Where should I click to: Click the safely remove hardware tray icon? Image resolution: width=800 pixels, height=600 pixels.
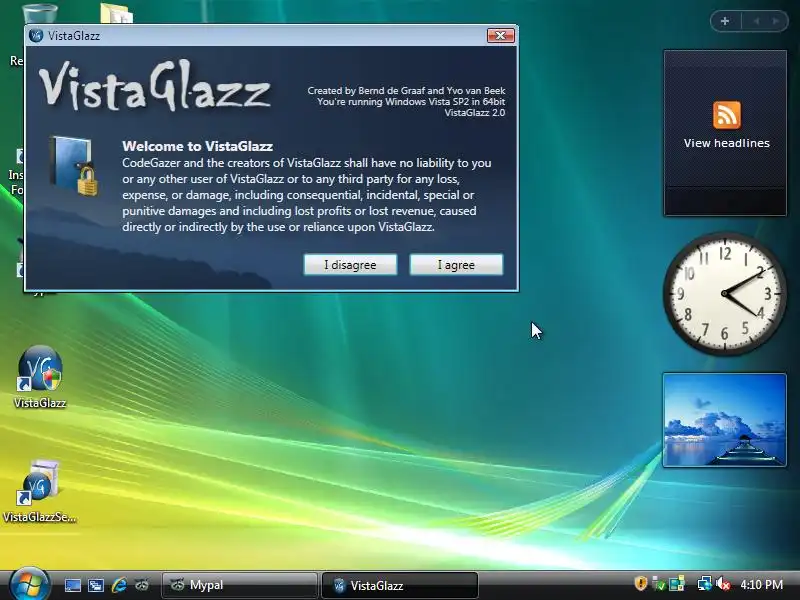click(658, 584)
